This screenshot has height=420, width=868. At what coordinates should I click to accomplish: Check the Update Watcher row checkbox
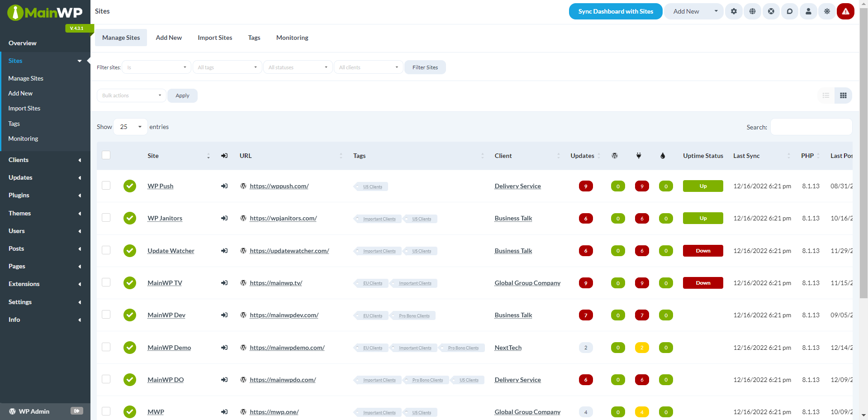(x=106, y=250)
